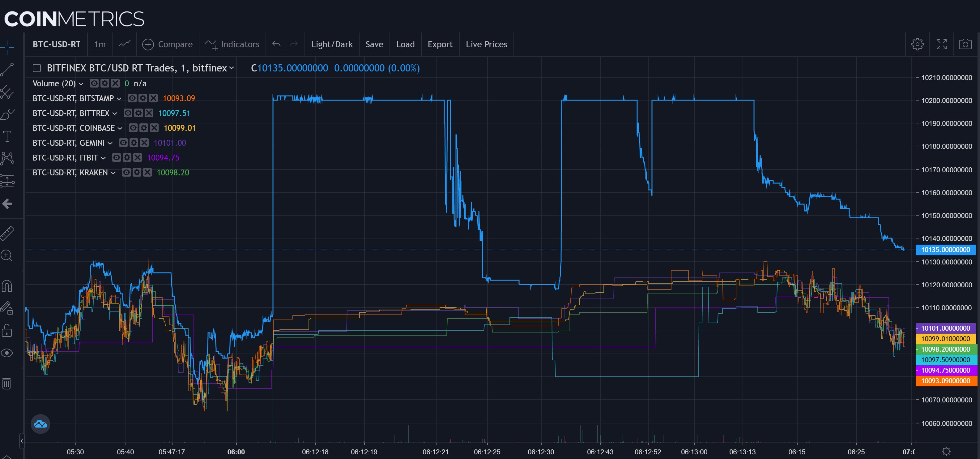The width and height of the screenshot is (980, 459).
Task: Select the back arrow icon tool
Action: [x=7, y=204]
